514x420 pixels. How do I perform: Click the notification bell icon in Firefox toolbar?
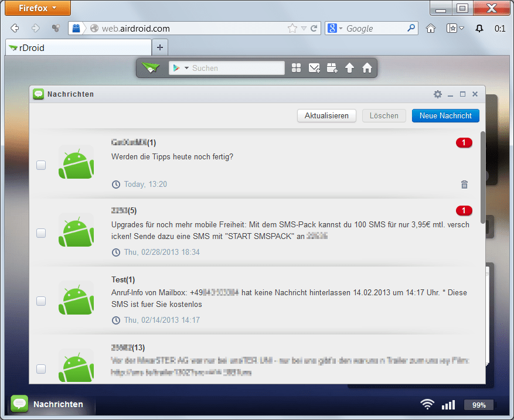click(x=479, y=29)
